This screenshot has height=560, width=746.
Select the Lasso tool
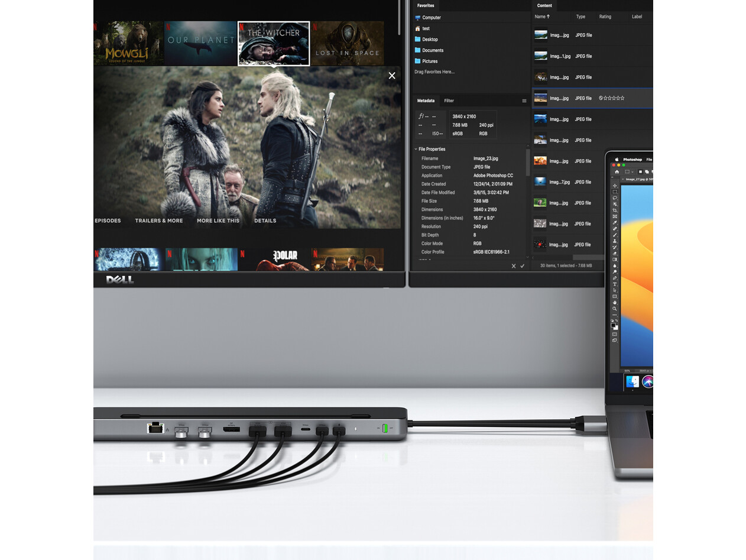click(615, 198)
